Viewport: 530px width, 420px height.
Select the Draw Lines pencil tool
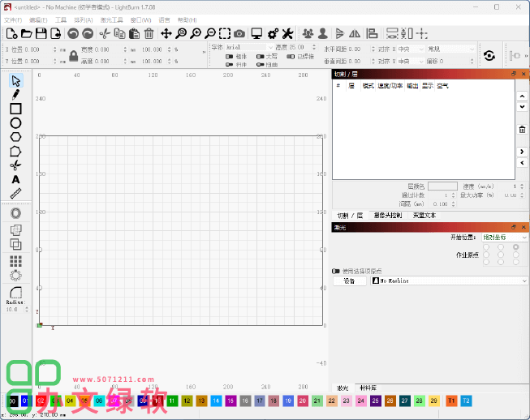point(15,95)
